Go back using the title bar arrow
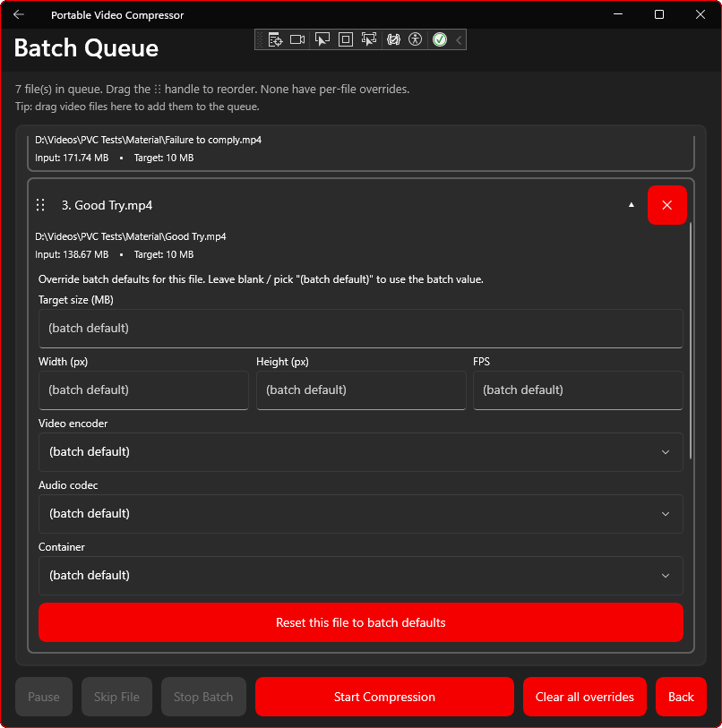This screenshot has height=728, width=722. coord(19,15)
